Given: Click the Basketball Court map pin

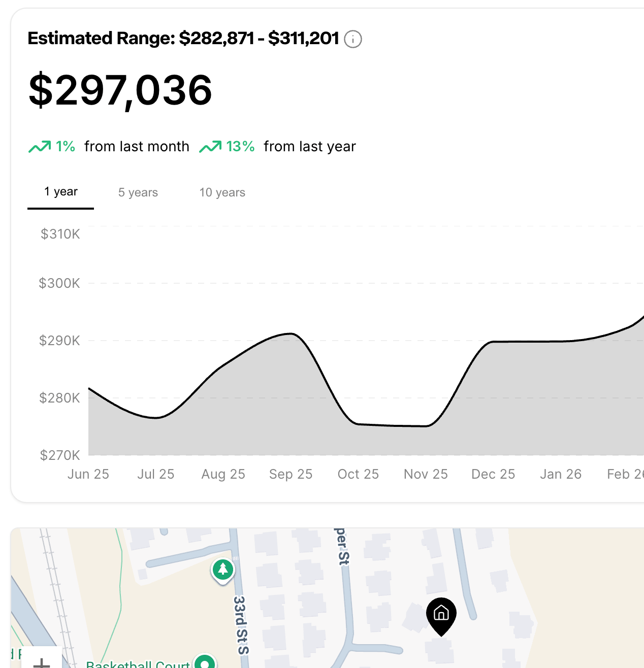Looking at the screenshot, I should coord(205,661).
